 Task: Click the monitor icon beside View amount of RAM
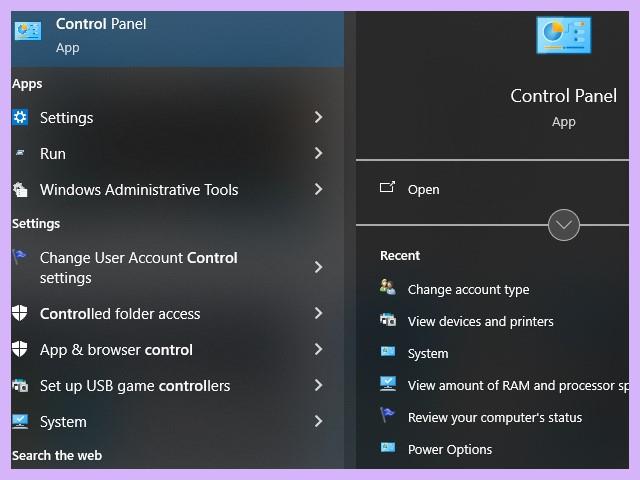[388, 384]
